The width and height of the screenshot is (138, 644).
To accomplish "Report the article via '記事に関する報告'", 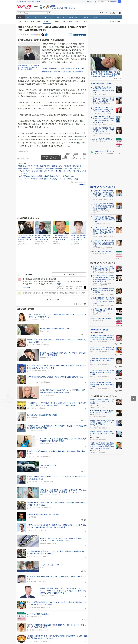I will click(x=24, y=159).
